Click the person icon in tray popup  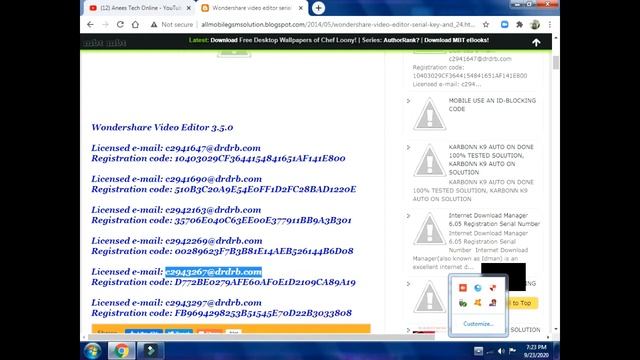click(493, 302)
